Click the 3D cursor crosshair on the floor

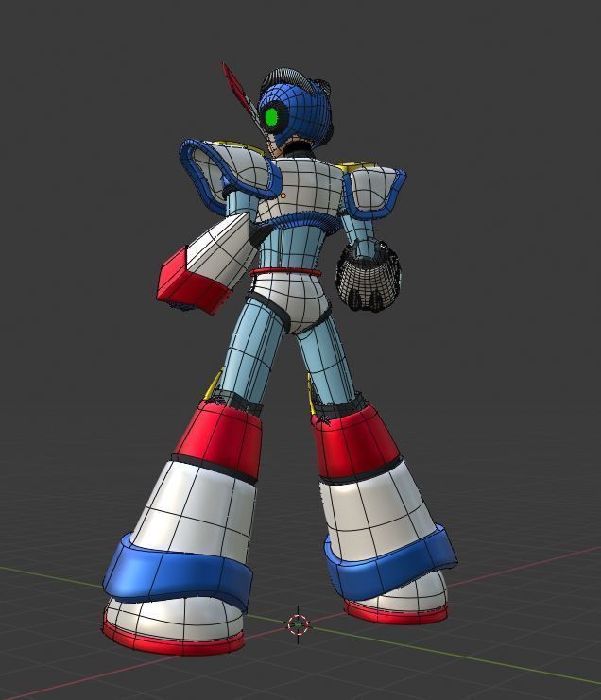pos(299,624)
